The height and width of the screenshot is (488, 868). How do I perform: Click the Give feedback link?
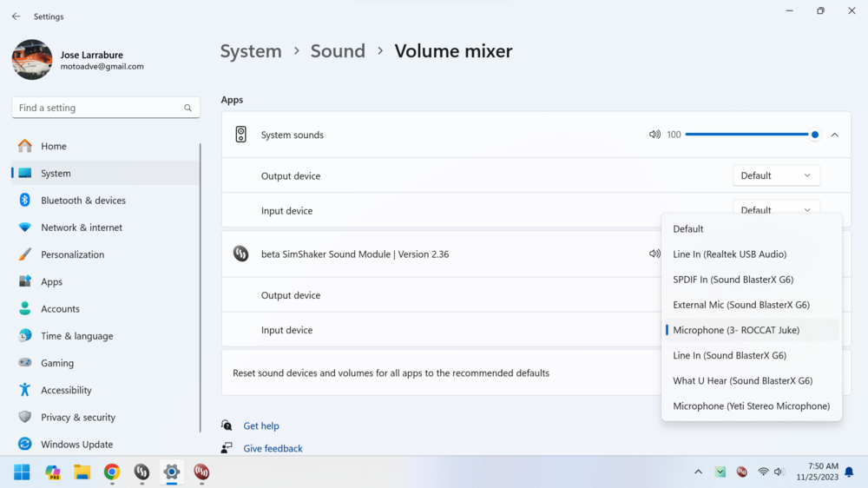coord(273,449)
